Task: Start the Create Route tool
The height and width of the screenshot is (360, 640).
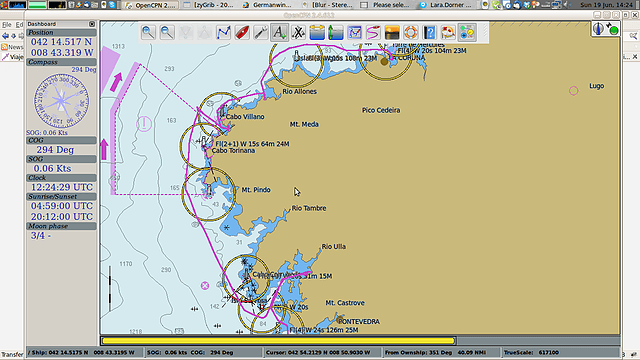Action: [x=223, y=32]
